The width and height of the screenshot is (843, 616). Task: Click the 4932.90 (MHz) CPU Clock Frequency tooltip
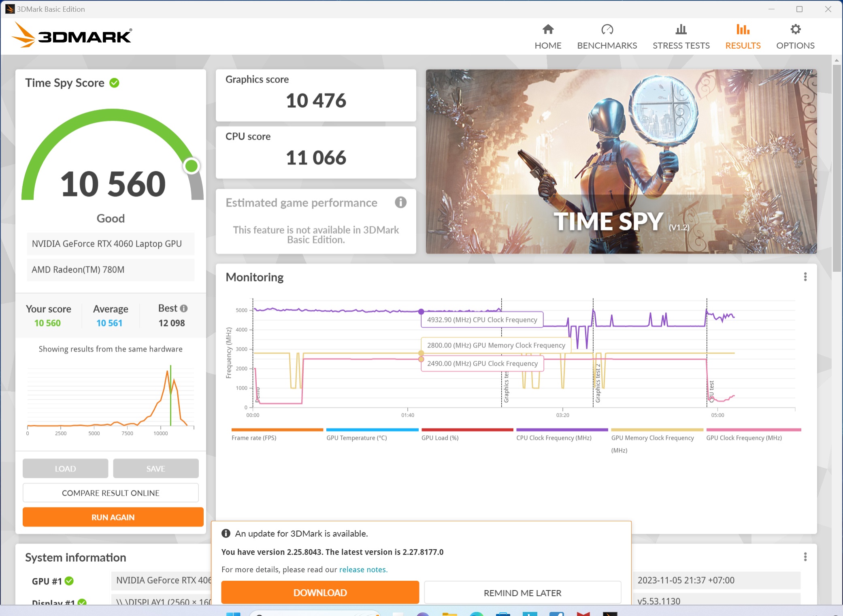click(482, 320)
